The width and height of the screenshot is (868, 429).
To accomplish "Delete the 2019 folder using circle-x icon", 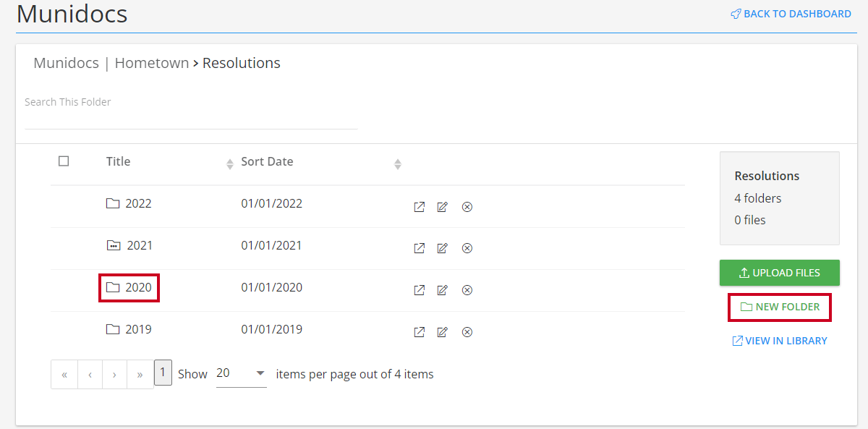I will (x=467, y=332).
